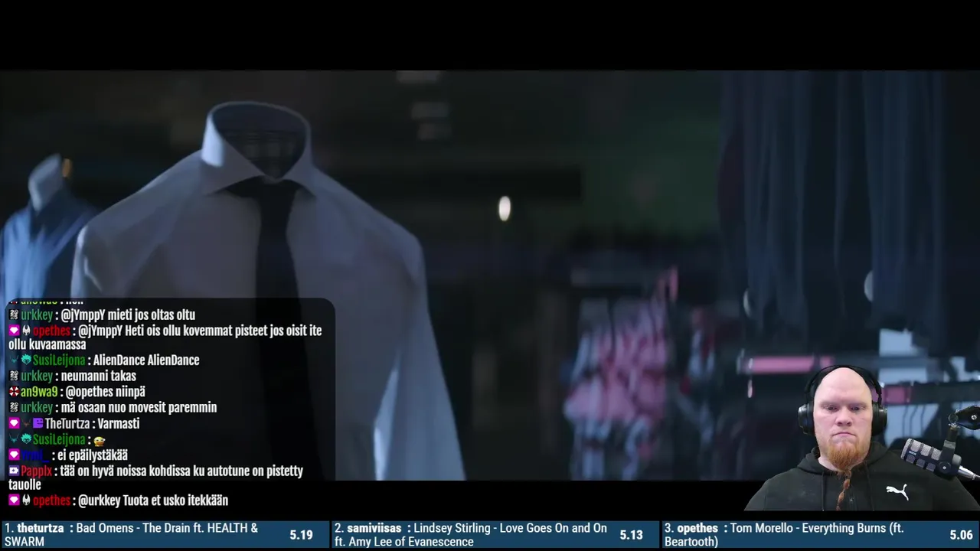Screen dimensions: 980x551
Task: Click heart badge on 'ei epäilystäkää' message
Action: click(14, 455)
